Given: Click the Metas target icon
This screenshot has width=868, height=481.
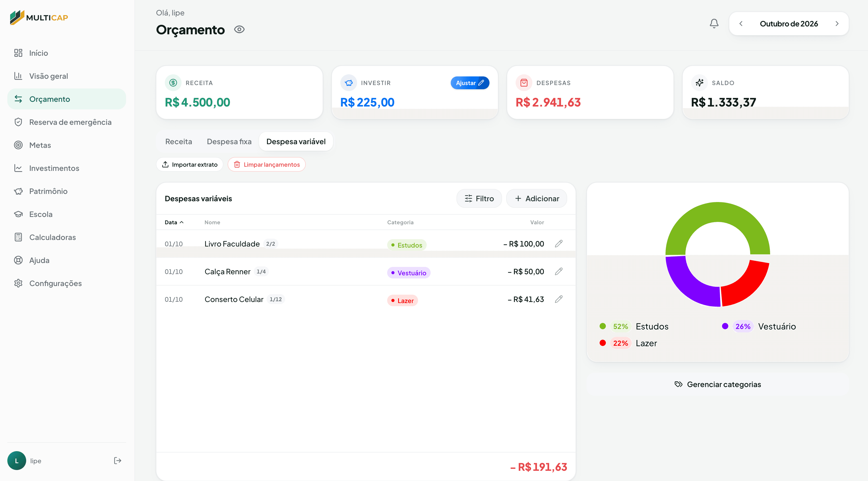Looking at the screenshot, I should 18,145.
